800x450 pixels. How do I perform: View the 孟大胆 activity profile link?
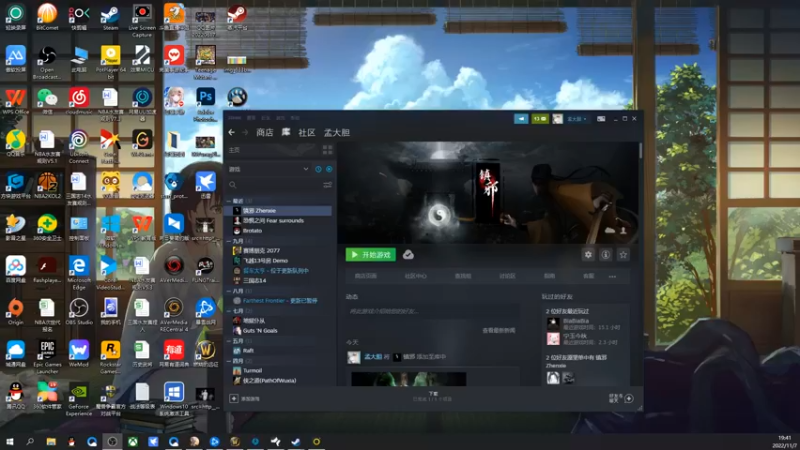coord(373,357)
